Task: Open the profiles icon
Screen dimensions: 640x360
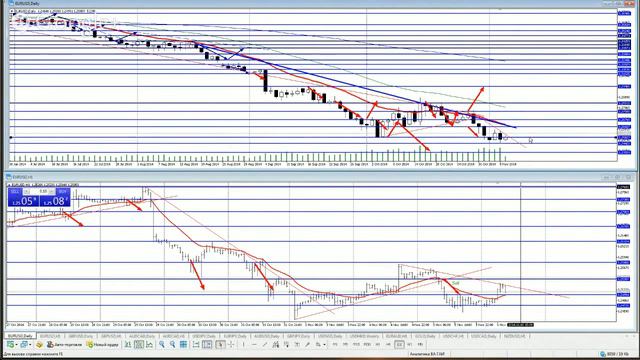Action: pos(24,344)
